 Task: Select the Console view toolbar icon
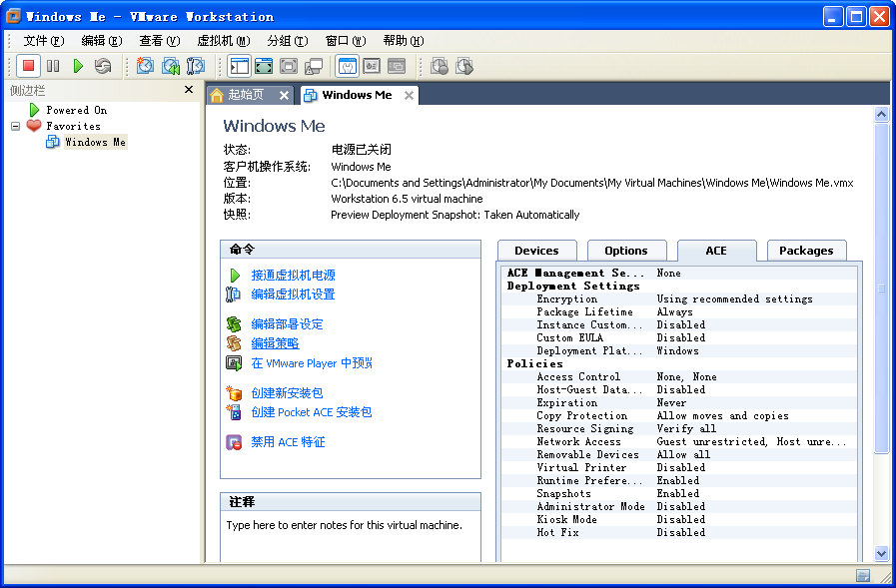coord(397,66)
